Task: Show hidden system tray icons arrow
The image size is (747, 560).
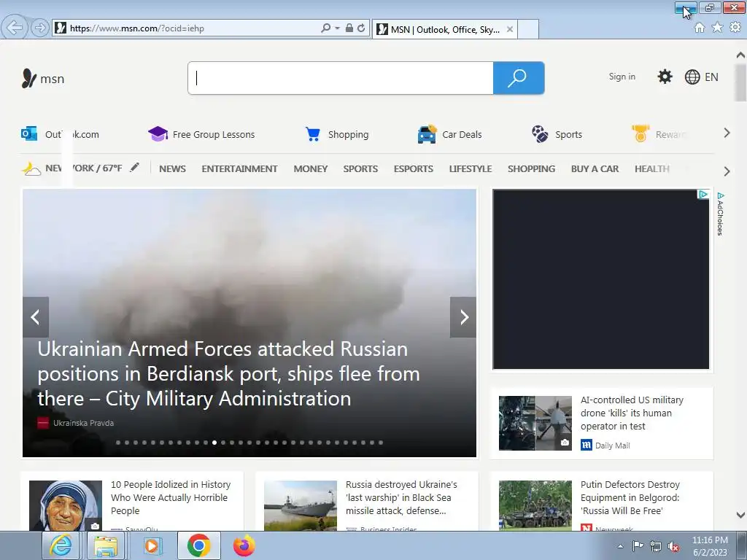Action: [x=620, y=546]
